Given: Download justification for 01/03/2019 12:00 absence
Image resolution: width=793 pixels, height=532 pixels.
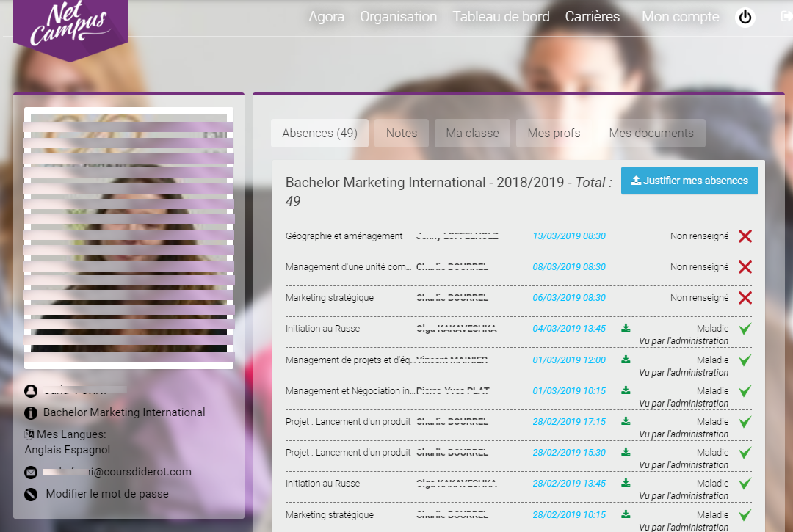Looking at the screenshot, I should tap(626, 360).
